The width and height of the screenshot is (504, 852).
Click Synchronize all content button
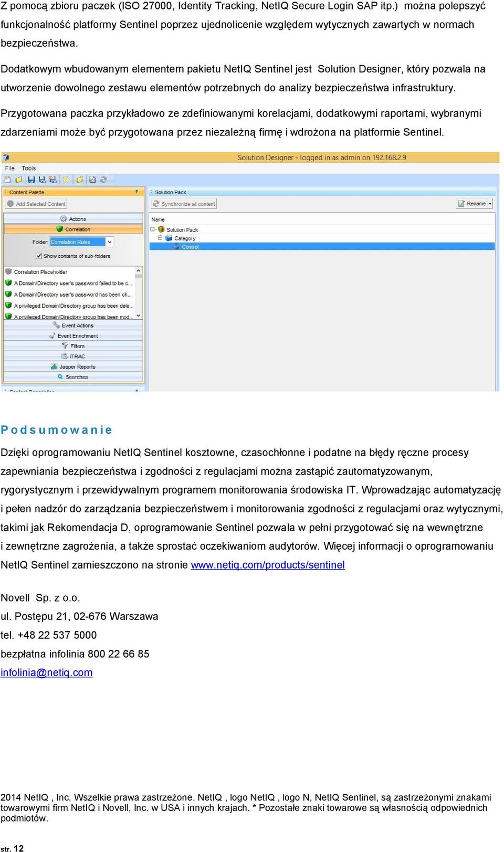184,204
